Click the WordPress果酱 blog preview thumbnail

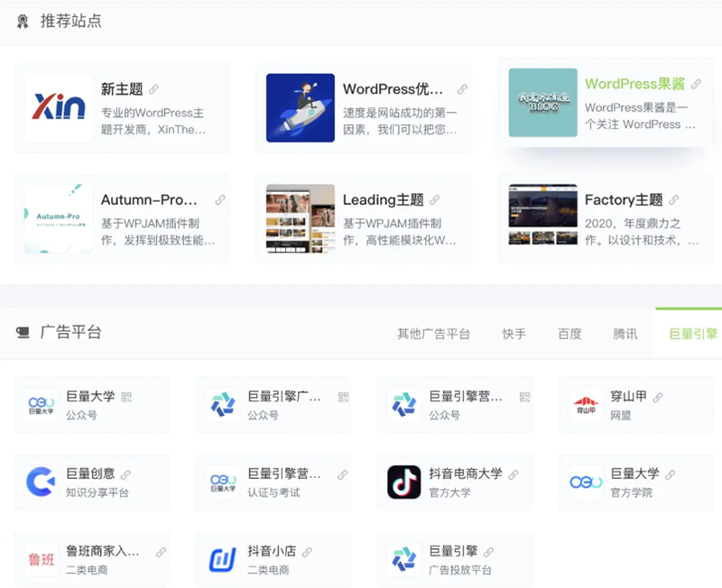coord(544,101)
